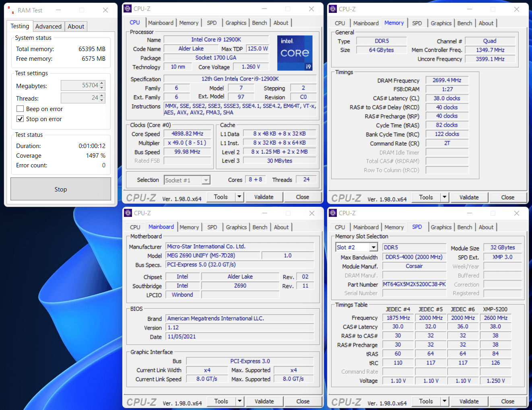Open Graphics tab in the Memory CPU-Z window
The image size is (532, 410).
pos(441,23)
